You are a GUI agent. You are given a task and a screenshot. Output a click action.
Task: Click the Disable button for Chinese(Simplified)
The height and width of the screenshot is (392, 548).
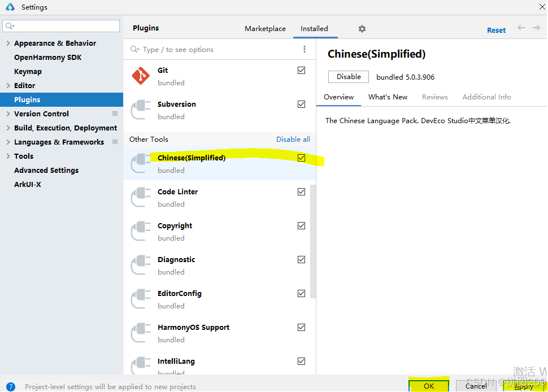tap(349, 76)
